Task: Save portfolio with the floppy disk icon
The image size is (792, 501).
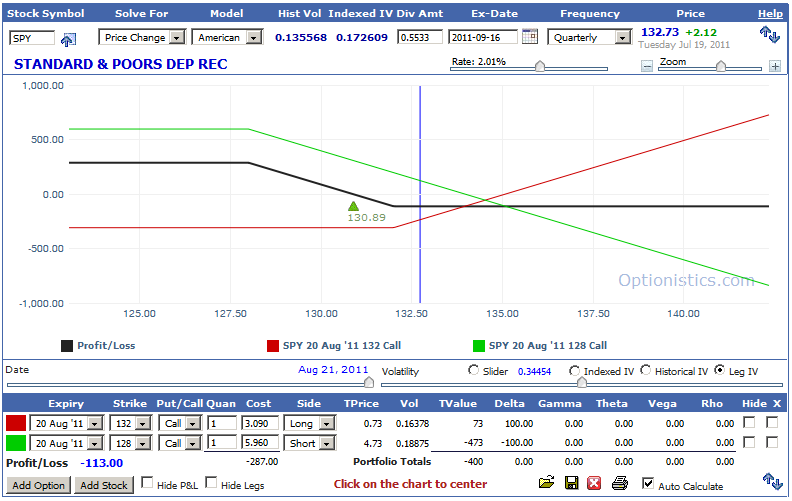Action: pos(571,483)
